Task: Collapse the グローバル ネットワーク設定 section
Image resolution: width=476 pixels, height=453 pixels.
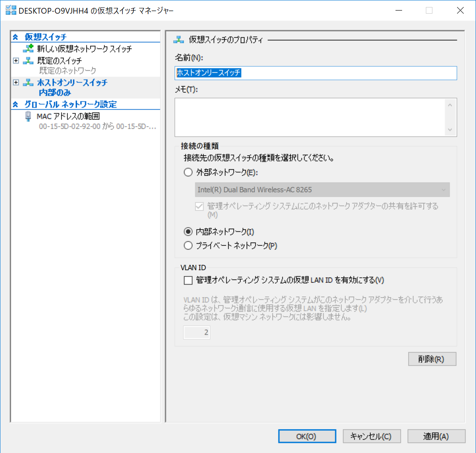Action: [15, 104]
